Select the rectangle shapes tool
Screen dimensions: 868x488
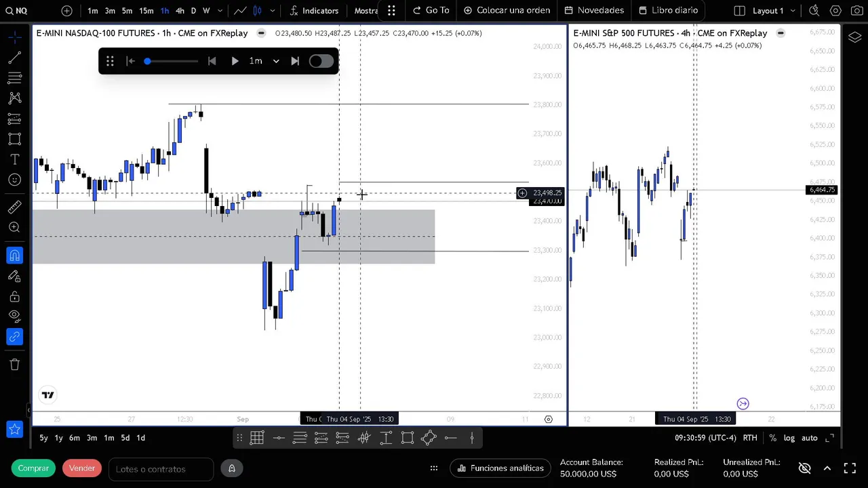click(14, 139)
